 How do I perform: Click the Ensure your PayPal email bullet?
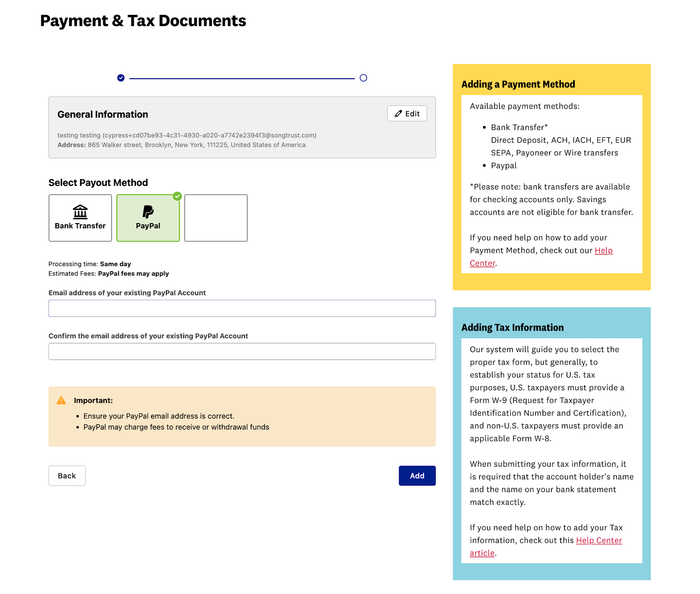(159, 416)
